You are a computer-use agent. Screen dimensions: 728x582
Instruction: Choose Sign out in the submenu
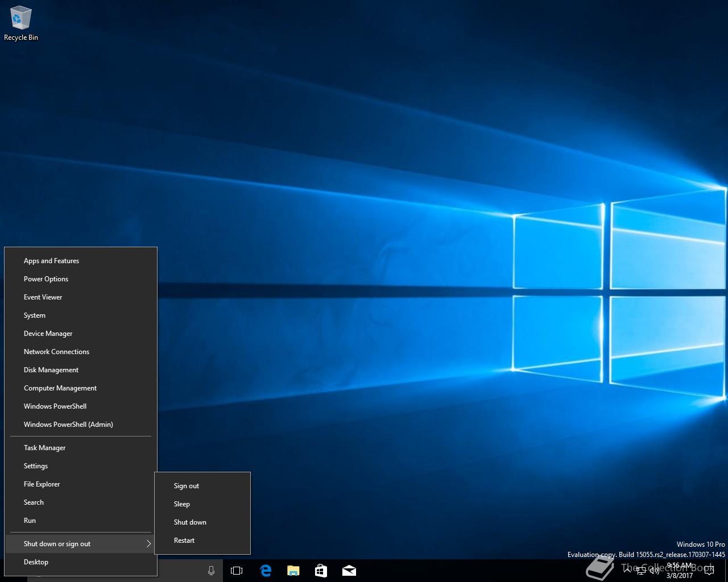click(x=202, y=486)
